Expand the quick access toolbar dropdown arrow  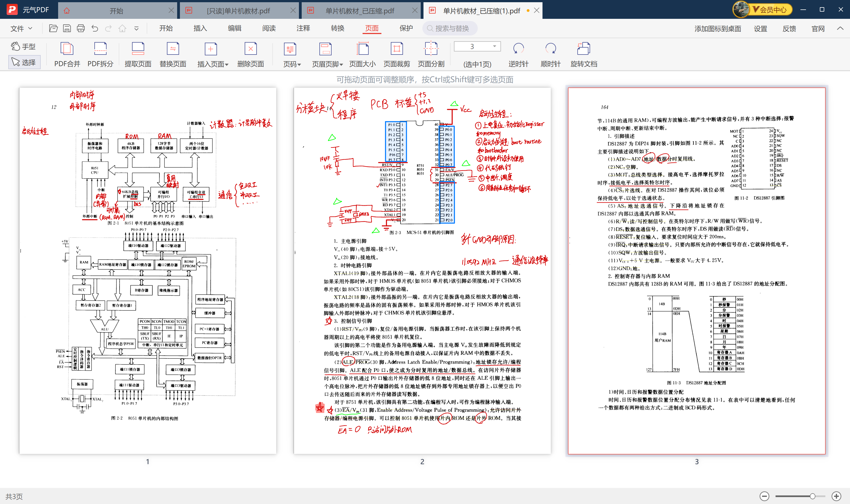click(x=136, y=29)
